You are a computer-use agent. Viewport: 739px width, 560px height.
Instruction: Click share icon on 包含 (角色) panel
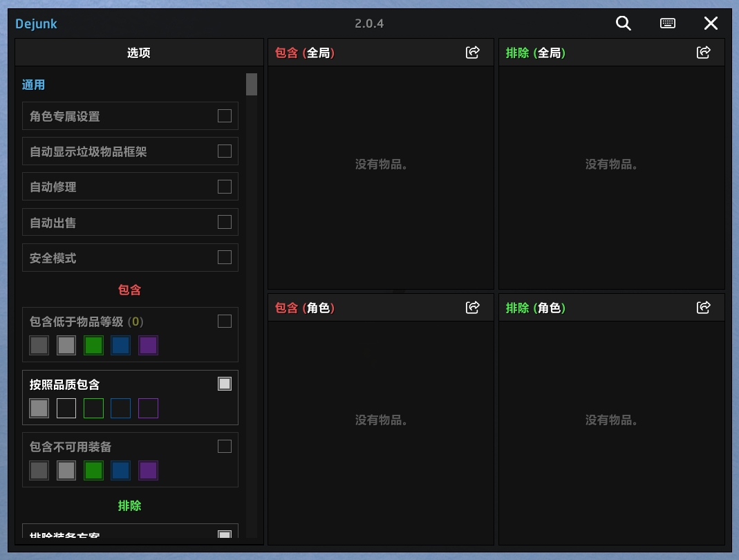[473, 308]
